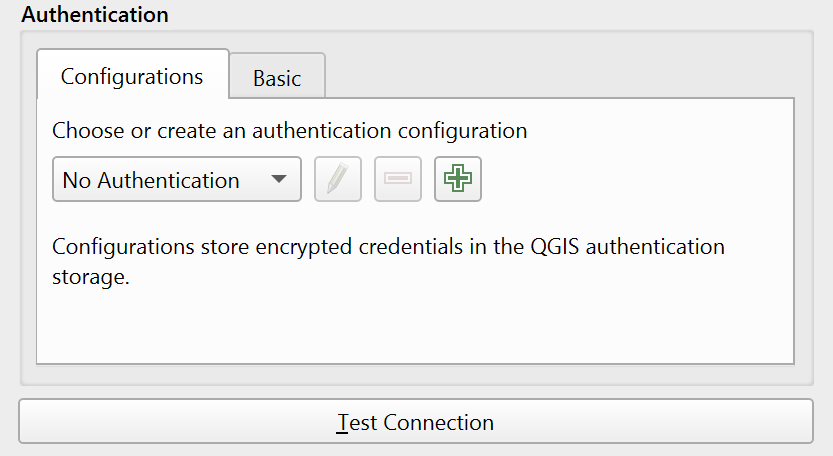Open the Basic authentication tab

pyautogui.click(x=277, y=78)
